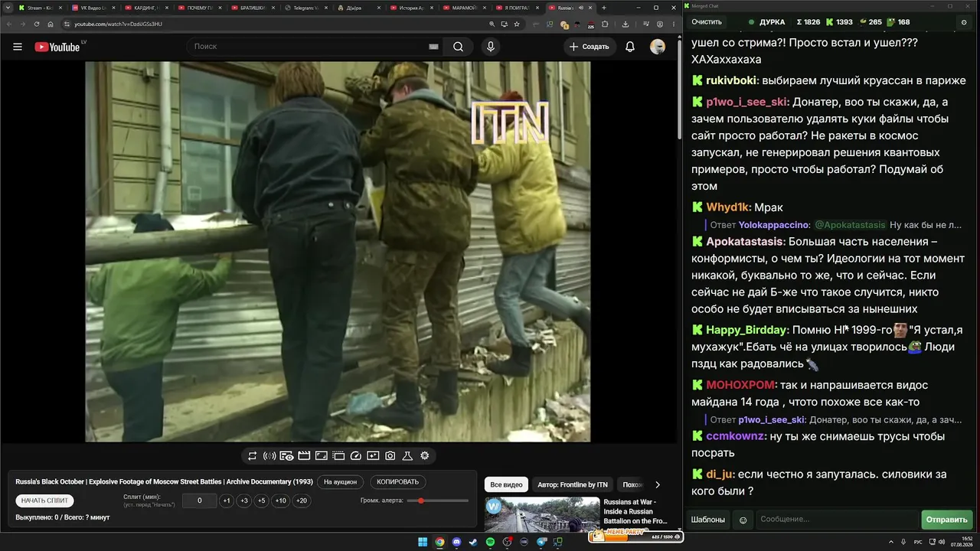Bookmark this page with the star icon

tap(518, 24)
